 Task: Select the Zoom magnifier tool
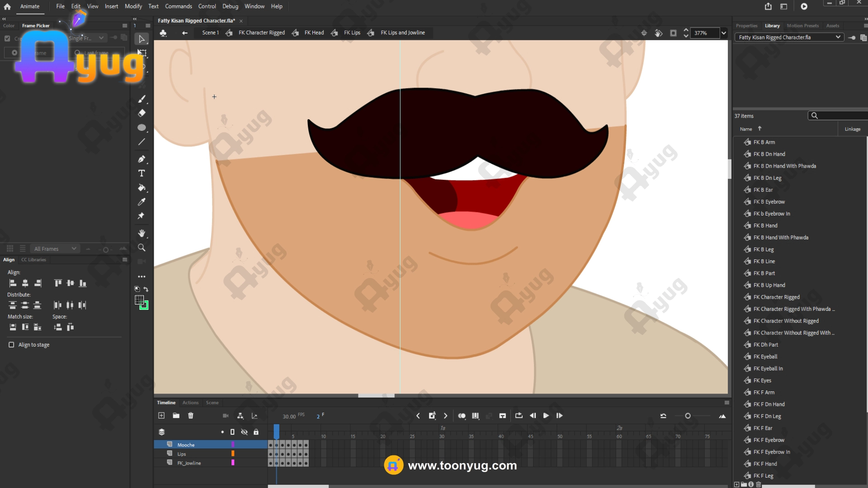(142, 248)
